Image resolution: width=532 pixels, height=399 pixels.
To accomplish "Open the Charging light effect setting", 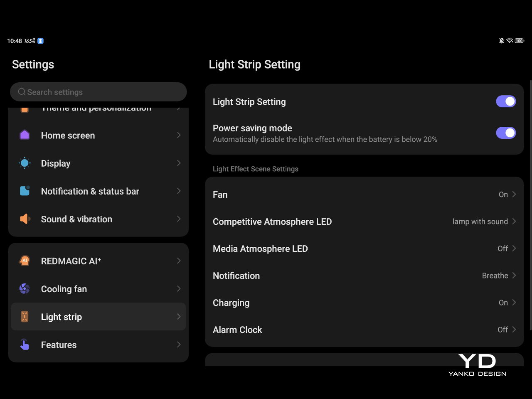I will coord(364,303).
